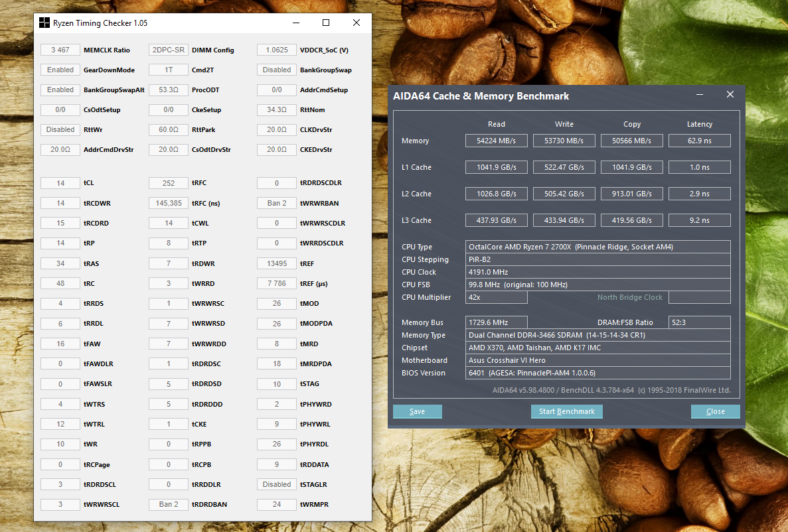Click the Ryzen Timing Checker app icon
Viewport: 788px width, 532px height.
click(44, 23)
